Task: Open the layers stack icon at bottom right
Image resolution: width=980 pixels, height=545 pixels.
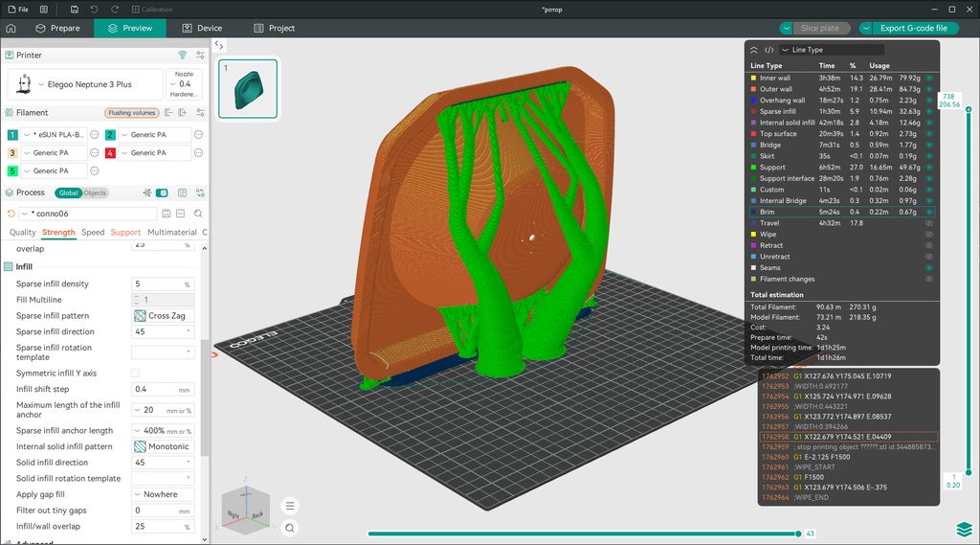Action: [965, 530]
